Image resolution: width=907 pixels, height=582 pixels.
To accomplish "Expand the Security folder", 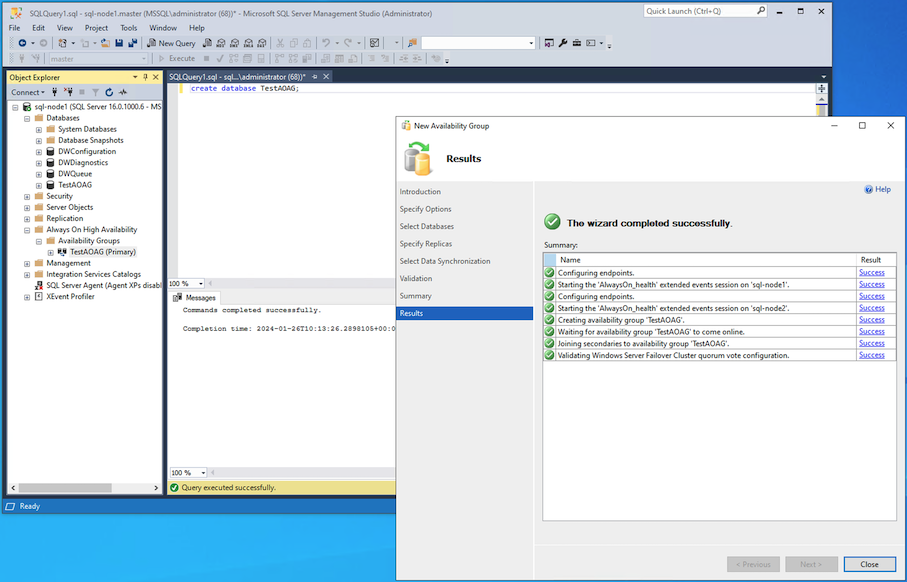I will [27, 197].
